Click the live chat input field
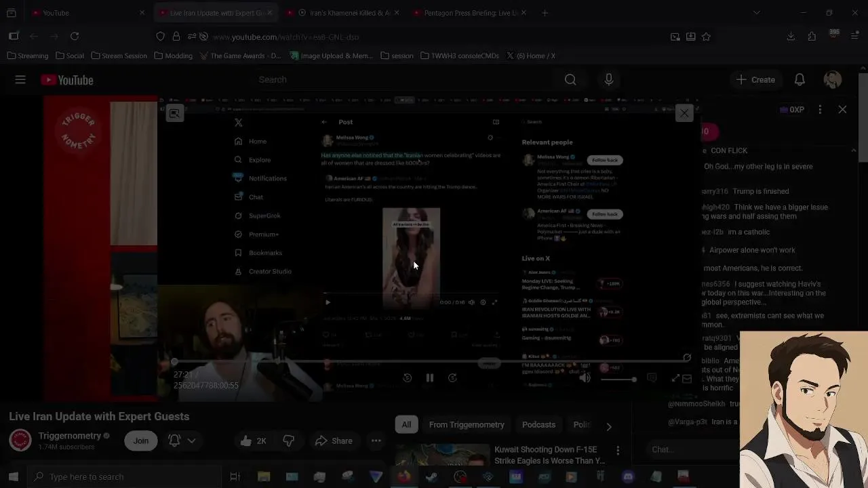Screen dimensions: 868x488 coord(692,449)
